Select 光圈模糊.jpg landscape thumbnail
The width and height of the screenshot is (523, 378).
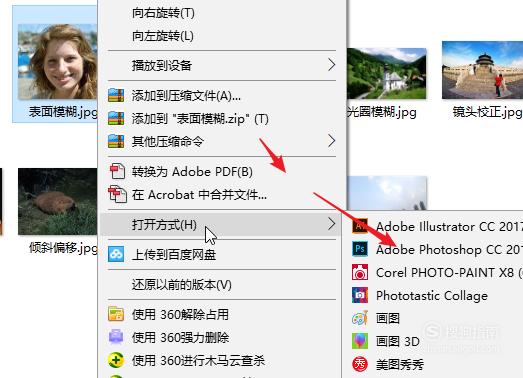tap(387, 73)
